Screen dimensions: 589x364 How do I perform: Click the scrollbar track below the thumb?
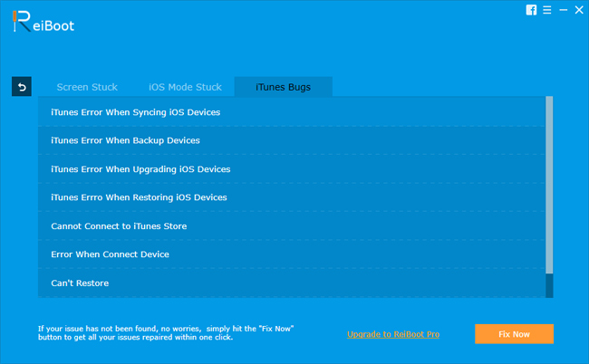[x=549, y=286]
